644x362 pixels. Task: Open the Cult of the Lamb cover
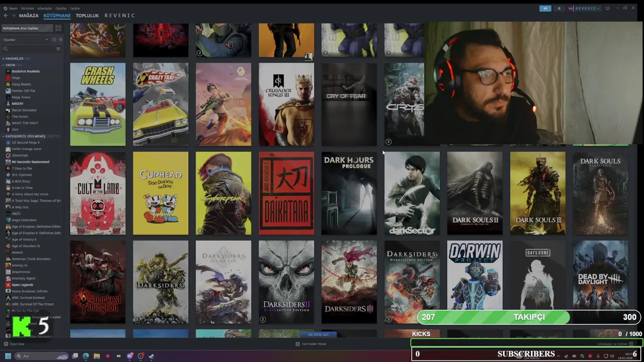coord(98,193)
